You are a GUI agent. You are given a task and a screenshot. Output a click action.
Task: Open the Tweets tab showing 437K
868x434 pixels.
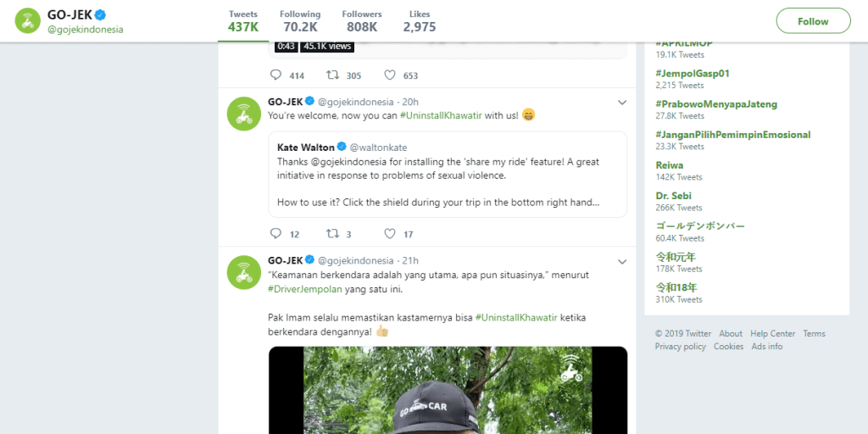click(243, 21)
